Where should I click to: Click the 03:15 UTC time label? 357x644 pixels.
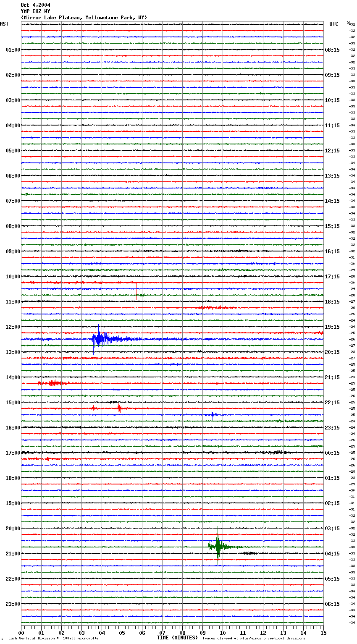332,529
